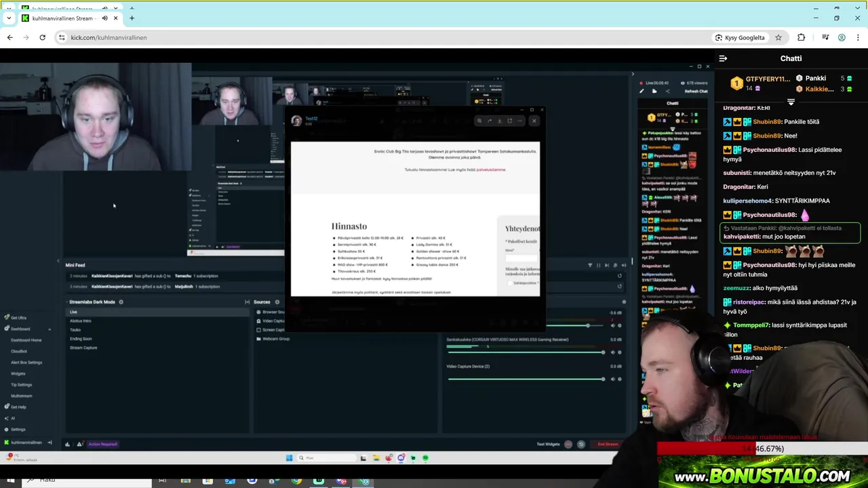
Task: Open Widgets in the sidebar
Action: click(18, 373)
